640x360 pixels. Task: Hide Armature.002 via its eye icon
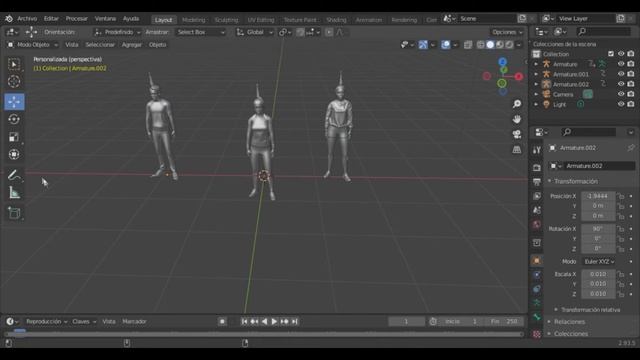(621, 84)
